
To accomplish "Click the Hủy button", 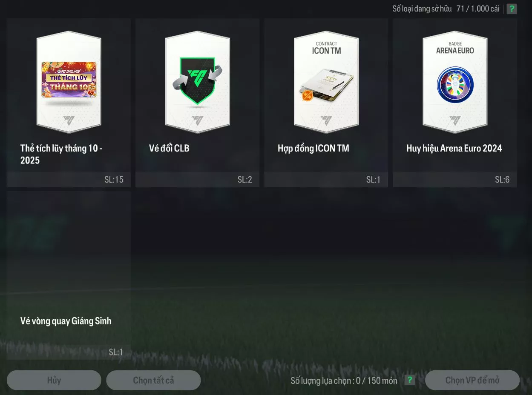I will pyautogui.click(x=54, y=380).
